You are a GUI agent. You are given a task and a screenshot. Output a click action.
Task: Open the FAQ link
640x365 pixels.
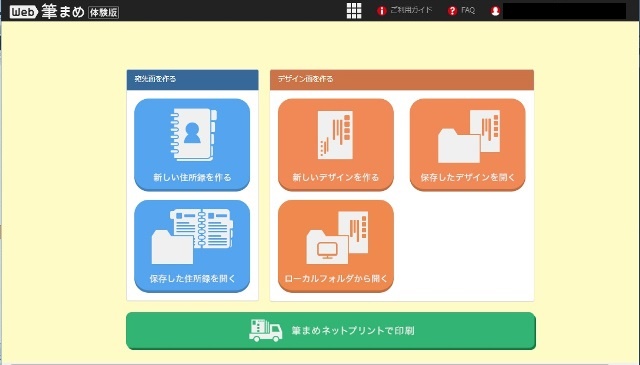tap(468, 10)
